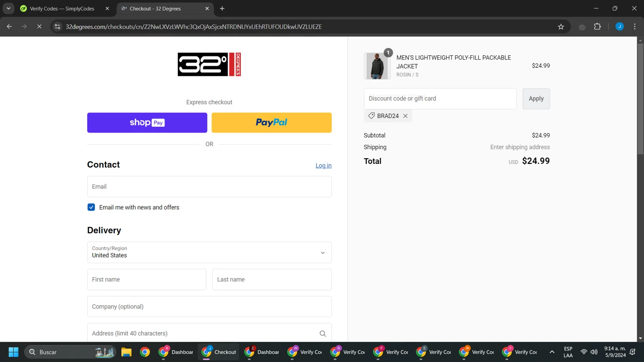
Task: Click the Last name field
Action: click(272, 280)
